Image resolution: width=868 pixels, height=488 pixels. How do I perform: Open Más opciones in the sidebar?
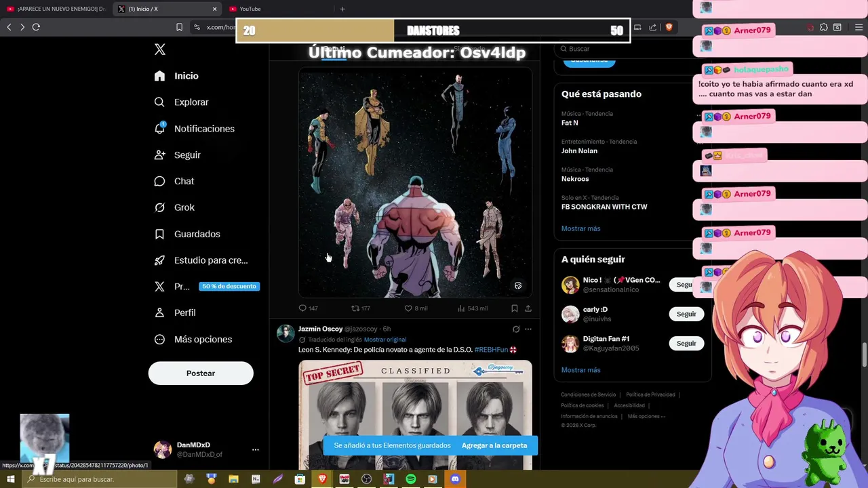(193, 340)
